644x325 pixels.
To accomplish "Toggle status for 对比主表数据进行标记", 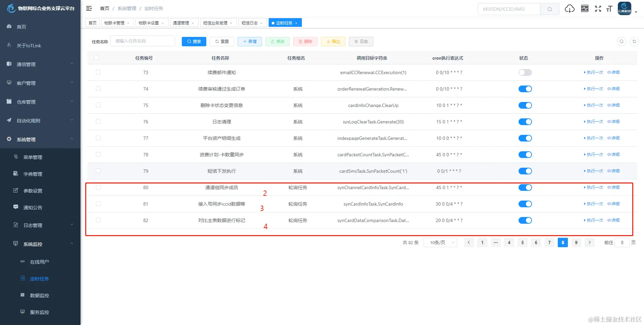I will tap(525, 220).
